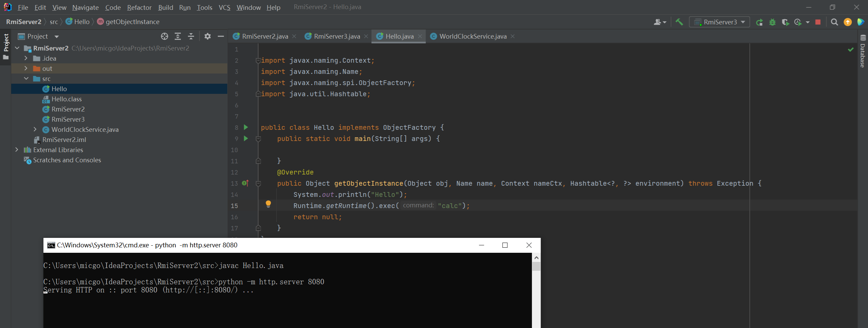Image resolution: width=868 pixels, height=328 pixels.
Task: Rerun RmiServer3 with the green rerun icon
Action: pyautogui.click(x=759, y=22)
